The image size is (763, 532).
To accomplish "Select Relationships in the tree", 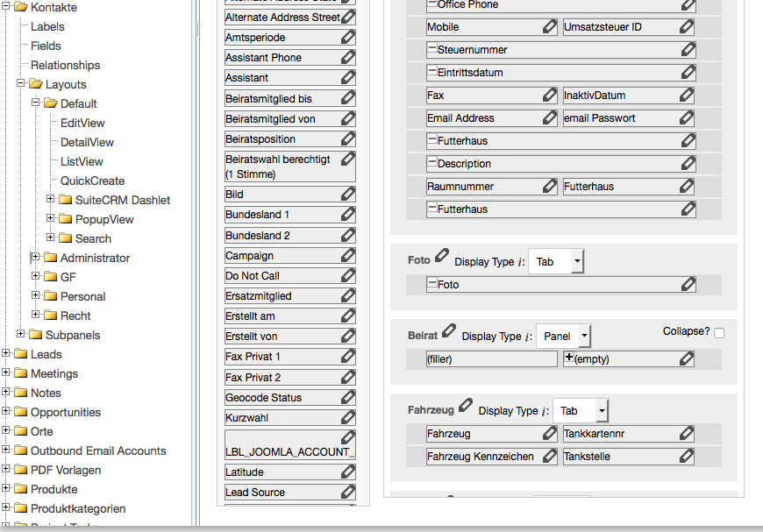I will (65, 65).
